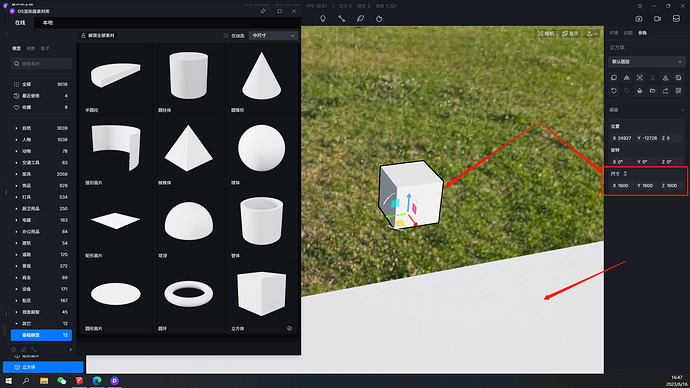Open the video recording icon at top right
Viewport: 690px width, 388px height.
click(x=657, y=19)
